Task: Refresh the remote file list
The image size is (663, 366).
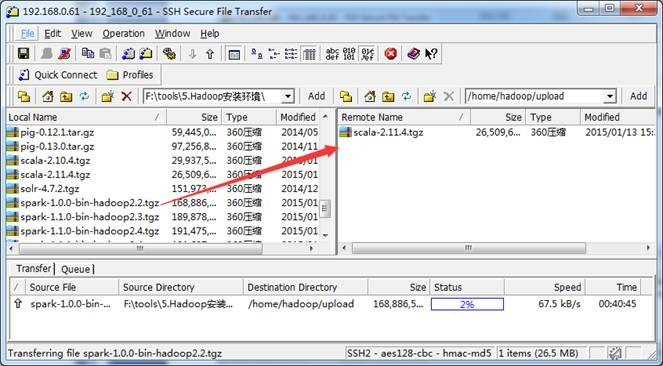Action: (x=406, y=96)
